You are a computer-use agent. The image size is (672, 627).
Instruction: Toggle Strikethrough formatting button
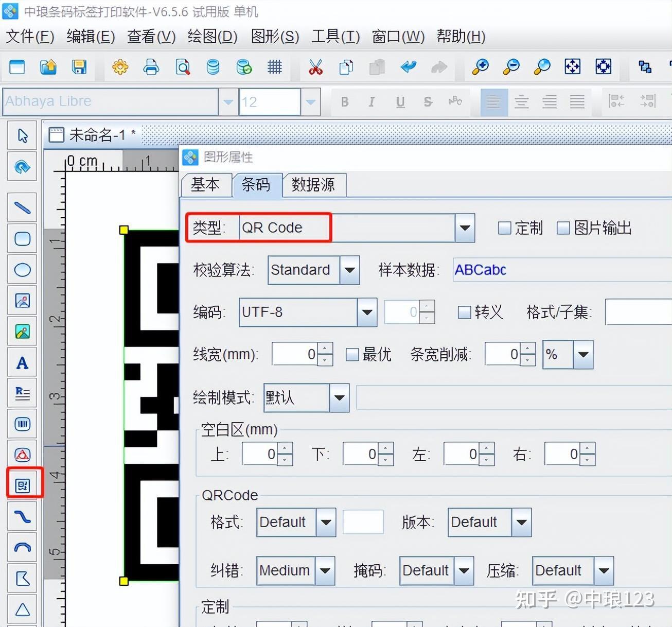[428, 102]
